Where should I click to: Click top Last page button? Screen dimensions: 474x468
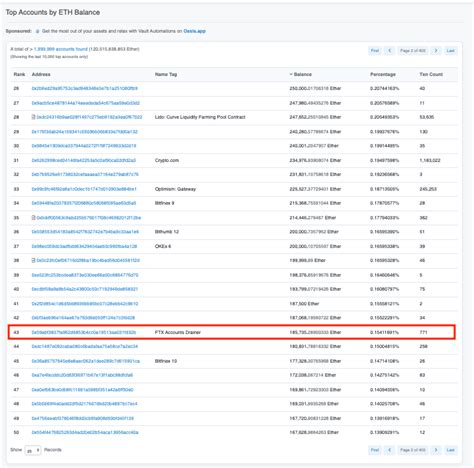coord(450,51)
